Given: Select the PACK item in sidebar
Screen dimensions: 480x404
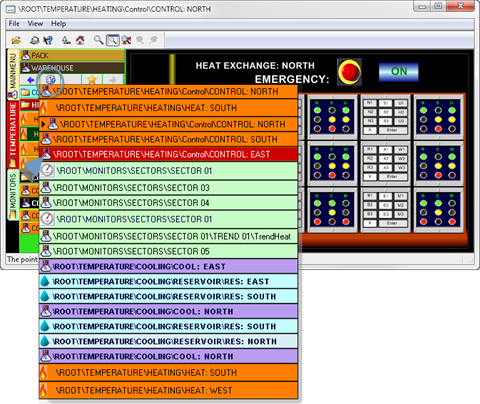Looking at the screenshot, I should pyautogui.click(x=72, y=55).
